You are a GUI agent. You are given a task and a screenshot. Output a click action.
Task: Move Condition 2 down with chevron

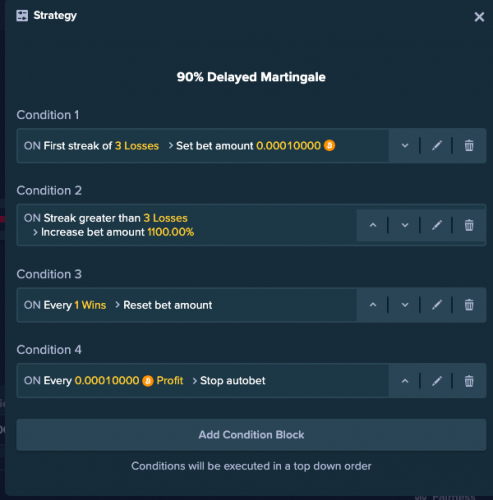(x=405, y=225)
